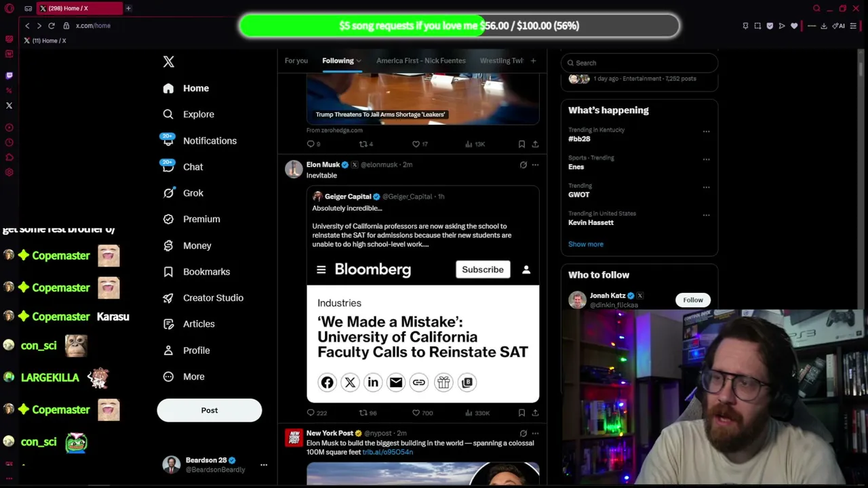Open Grok from the sidebar
868x488 pixels.
(x=183, y=193)
